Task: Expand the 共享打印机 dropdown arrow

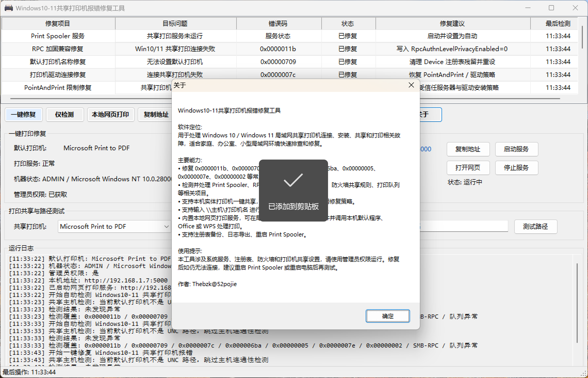Action: click(x=167, y=227)
